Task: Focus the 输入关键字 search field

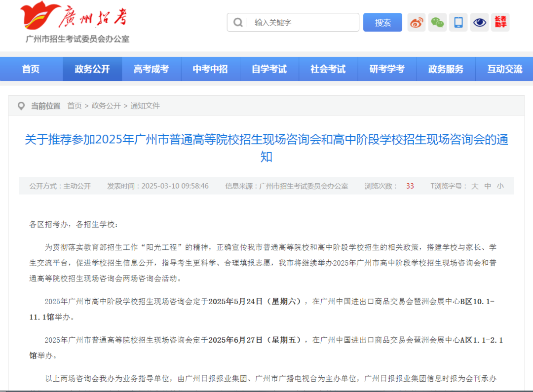Action: pyautogui.click(x=304, y=23)
